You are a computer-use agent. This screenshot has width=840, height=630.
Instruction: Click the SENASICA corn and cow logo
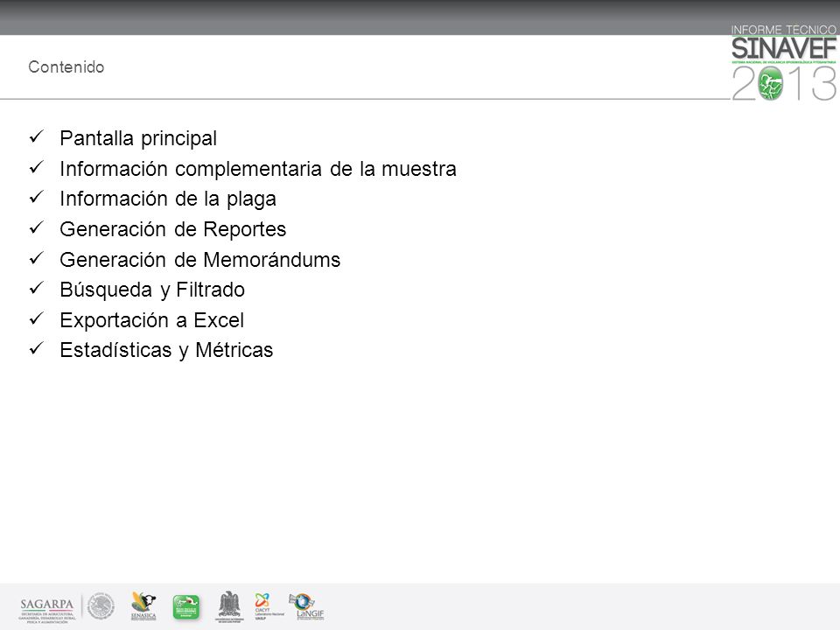tap(143, 606)
